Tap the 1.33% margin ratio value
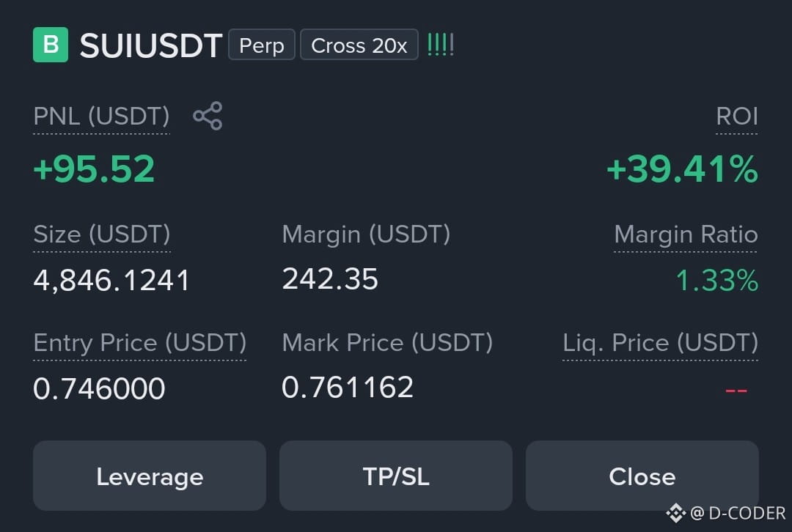The height and width of the screenshot is (532, 792). pos(717,280)
